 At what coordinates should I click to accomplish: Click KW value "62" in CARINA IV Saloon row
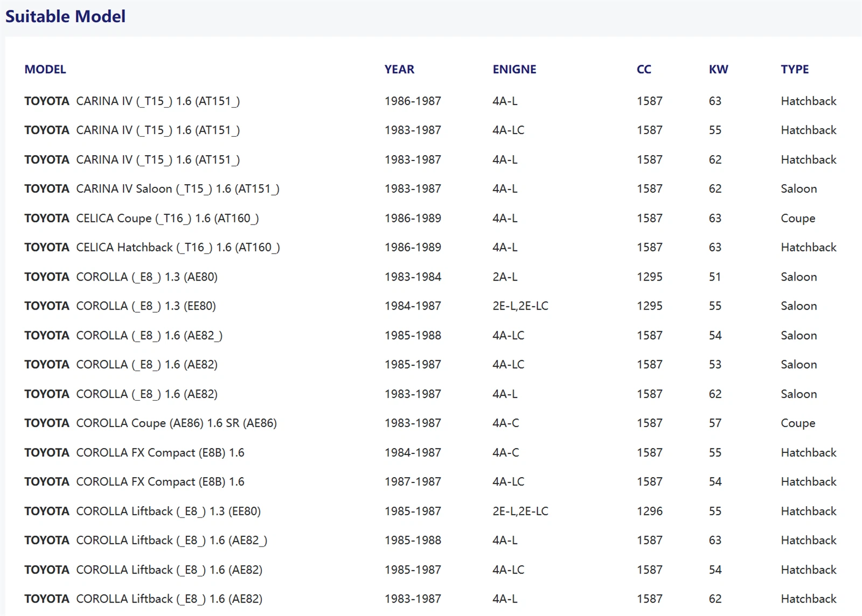click(715, 189)
